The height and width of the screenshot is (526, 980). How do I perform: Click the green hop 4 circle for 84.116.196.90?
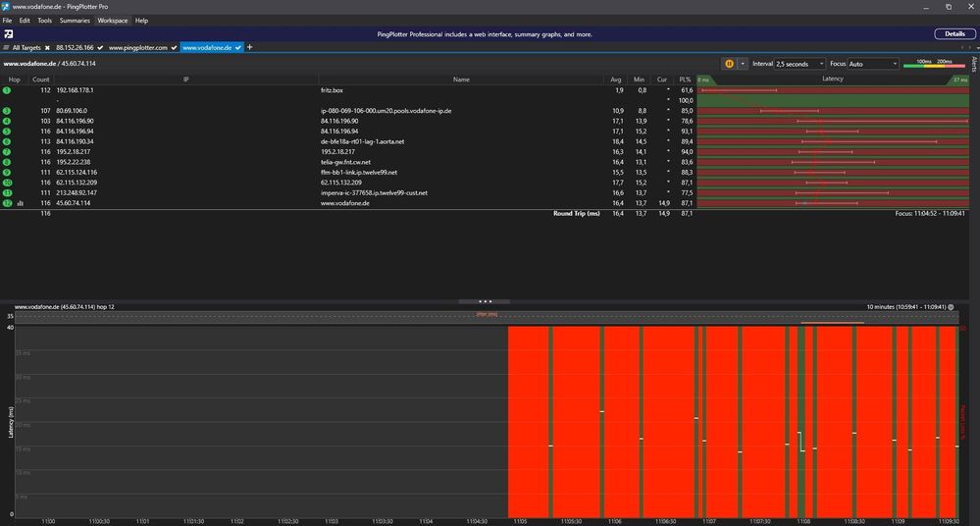7,121
